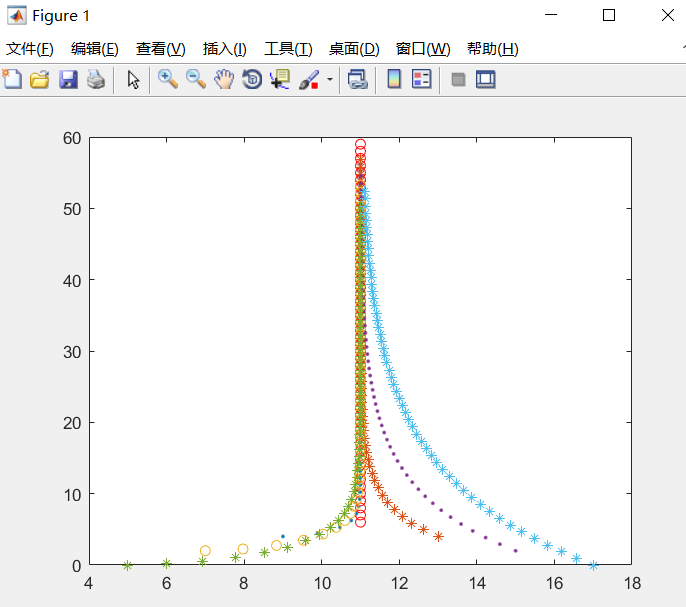
Task: Click the y-axis tick label 0
Action: tap(77, 566)
